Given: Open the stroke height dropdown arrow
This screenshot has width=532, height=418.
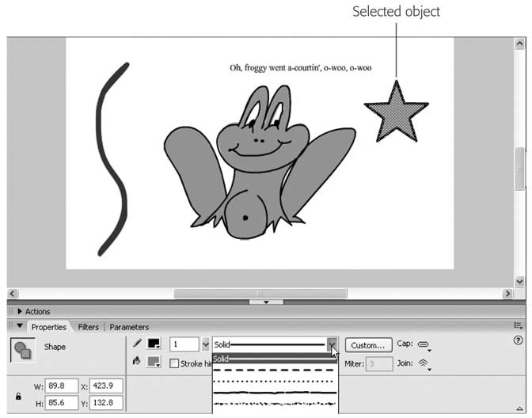Looking at the screenshot, I should [206, 345].
